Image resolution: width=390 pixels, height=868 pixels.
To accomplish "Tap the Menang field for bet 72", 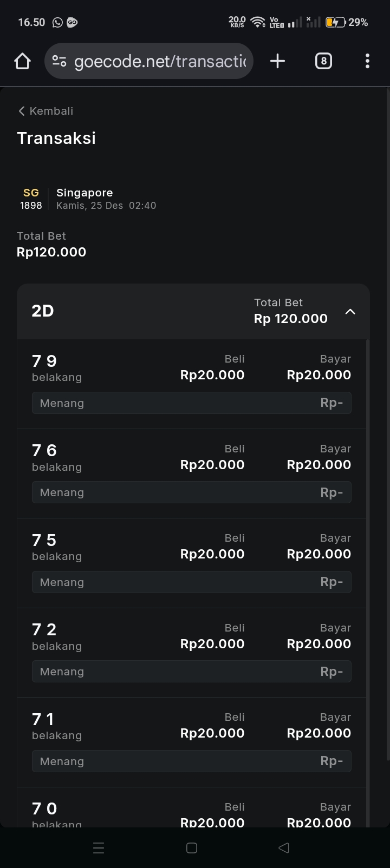I will [x=191, y=672].
